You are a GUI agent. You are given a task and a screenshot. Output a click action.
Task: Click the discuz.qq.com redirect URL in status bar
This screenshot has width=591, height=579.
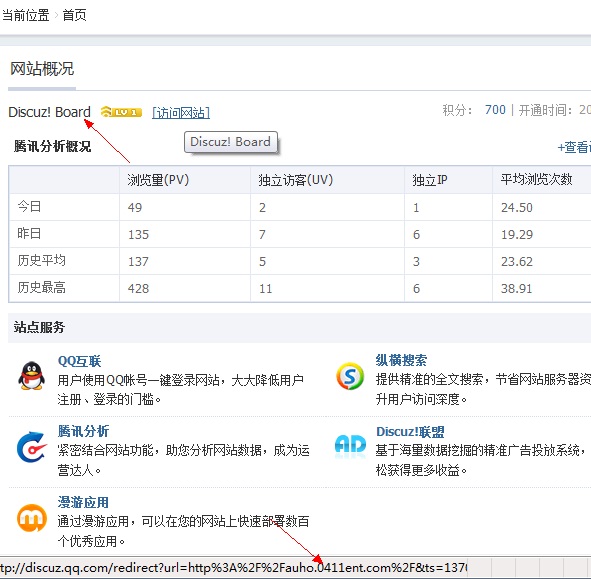[x=234, y=567]
